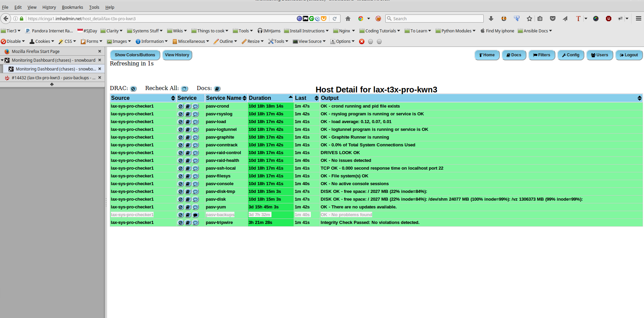Expand the Systems Stuff bookmarks folder

(145, 31)
